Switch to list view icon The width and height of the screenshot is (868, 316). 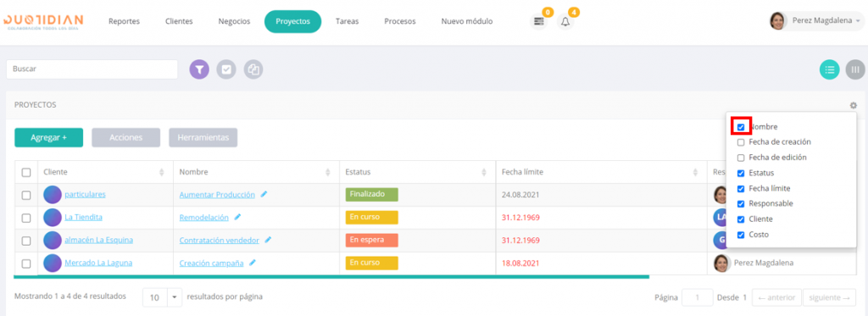(x=829, y=69)
